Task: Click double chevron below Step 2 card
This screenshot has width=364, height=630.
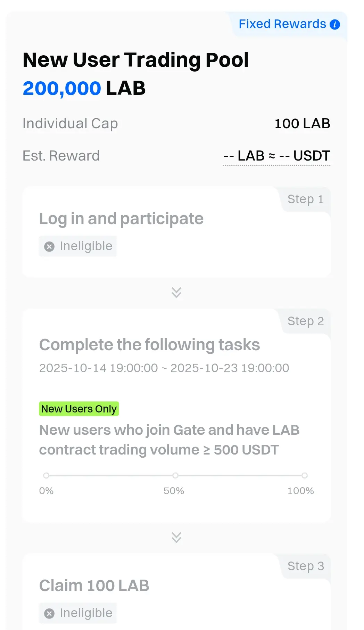Action: pyautogui.click(x=176, y=537)
